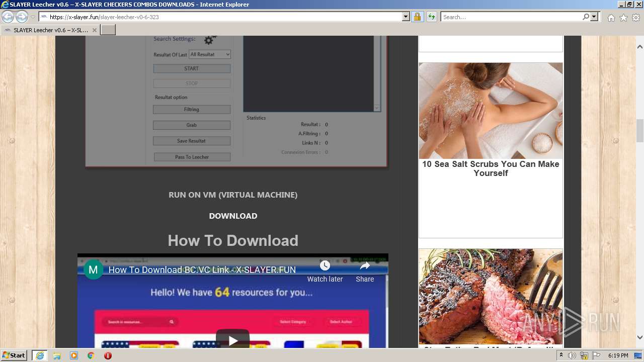Open the browser Home icon
644x362 pixels.
pos(611,18)
